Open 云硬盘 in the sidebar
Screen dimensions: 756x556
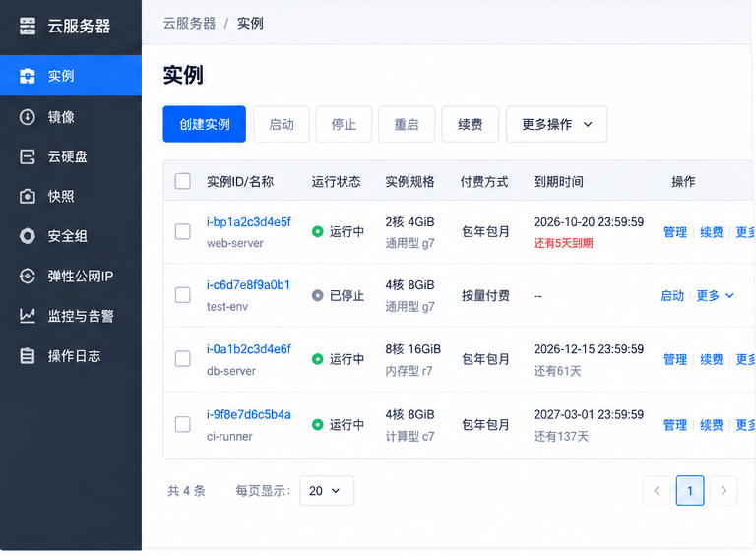[71, 156]
